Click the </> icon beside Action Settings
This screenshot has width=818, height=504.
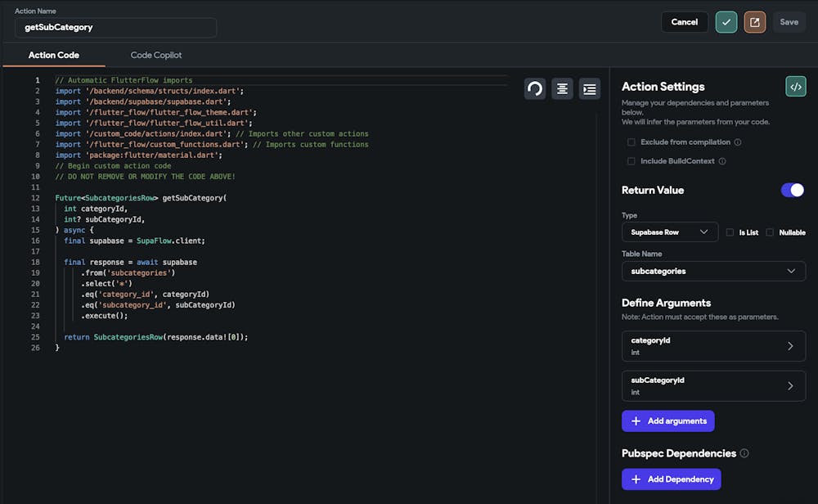coord(795,86)
